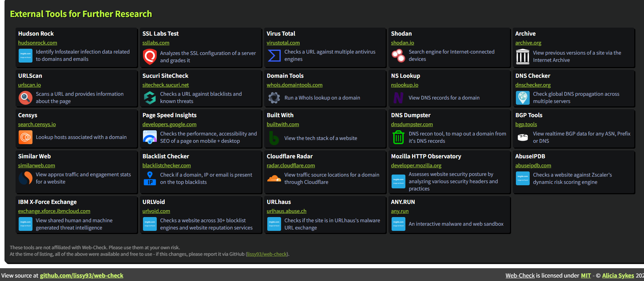
Task: Open the similarweb.com link
Action: tap(37, 166)
